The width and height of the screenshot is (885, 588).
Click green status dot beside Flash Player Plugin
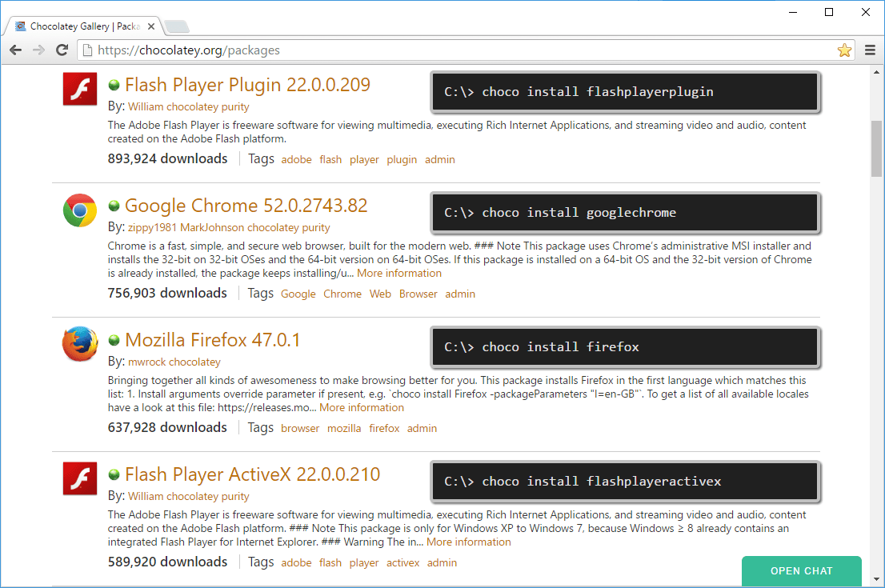click(114, 86)
